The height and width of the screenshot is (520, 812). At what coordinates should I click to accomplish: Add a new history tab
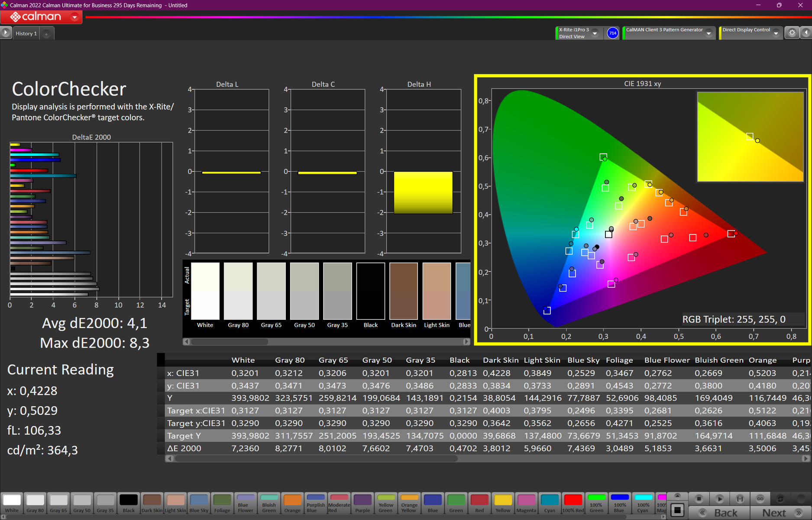(46, 34)
